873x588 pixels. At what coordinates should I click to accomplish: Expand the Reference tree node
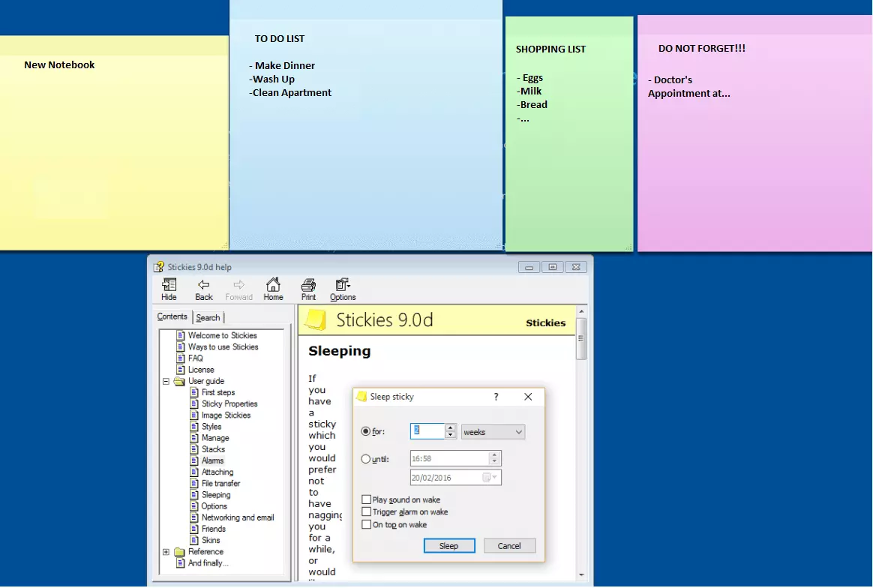(x=166, y=552)
